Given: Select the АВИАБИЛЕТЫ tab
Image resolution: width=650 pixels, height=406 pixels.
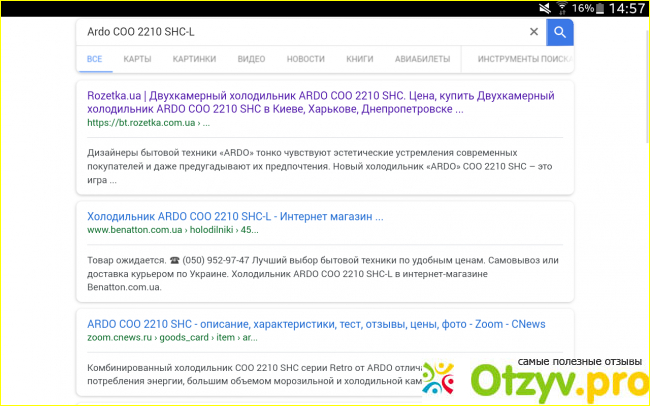Looking at the screenshot, I should coord(423,59).
